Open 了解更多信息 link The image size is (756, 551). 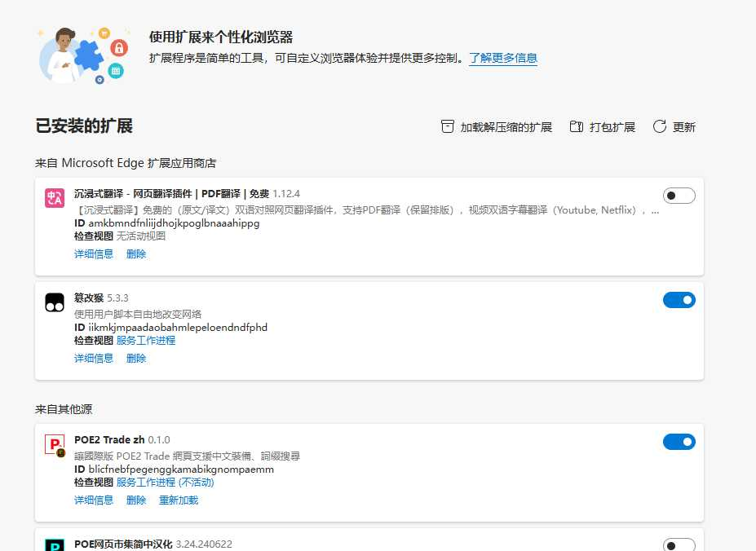(x=502, y=58)
